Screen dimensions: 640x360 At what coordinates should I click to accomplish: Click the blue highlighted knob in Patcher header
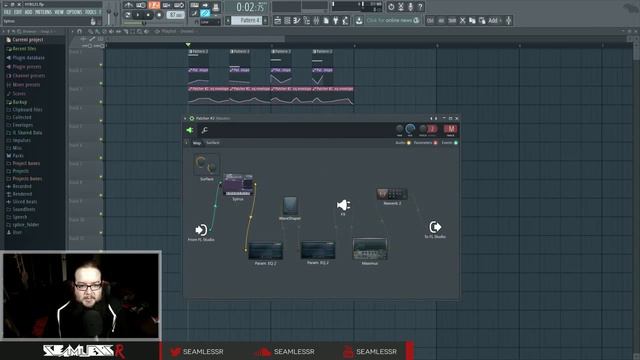410,129
